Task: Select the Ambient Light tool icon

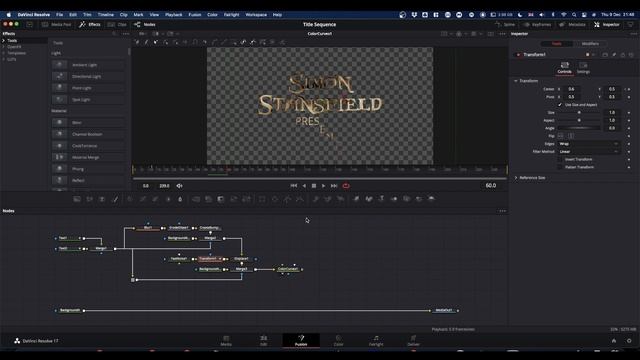Action: coord(60,64)
